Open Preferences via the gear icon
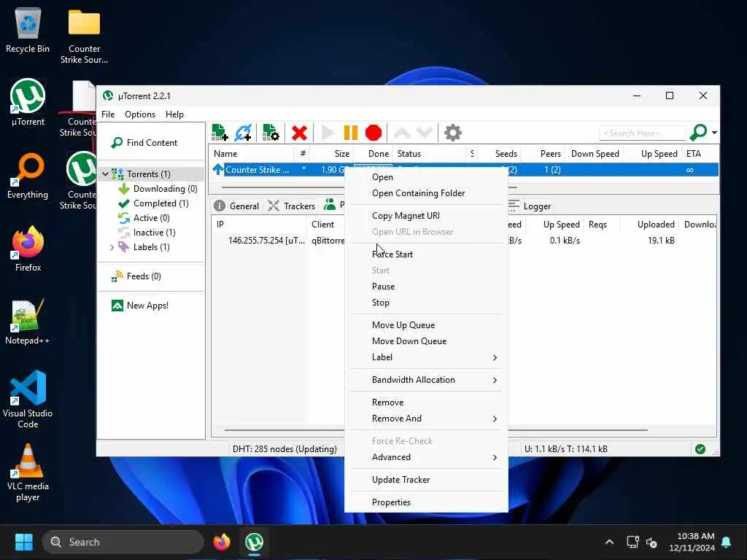This screenshot has width=747, height=560. tap(452, 133)
